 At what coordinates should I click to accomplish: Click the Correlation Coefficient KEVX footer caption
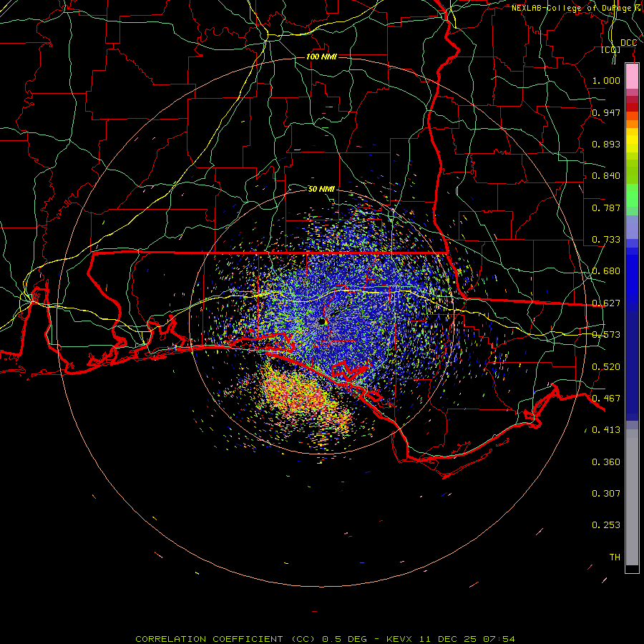[325, 639]
